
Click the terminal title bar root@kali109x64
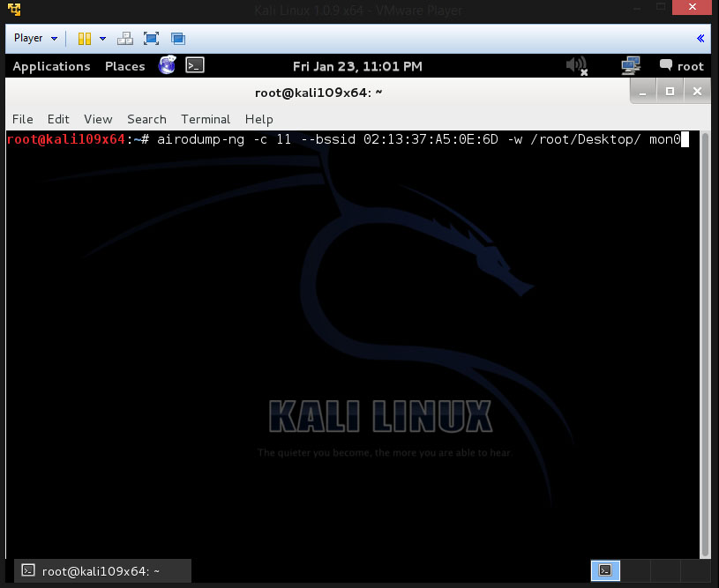318,93
